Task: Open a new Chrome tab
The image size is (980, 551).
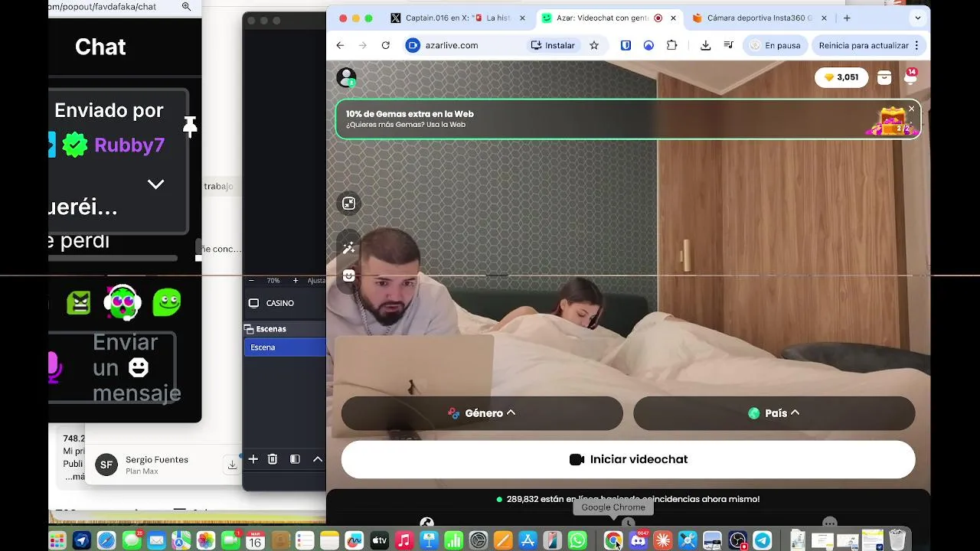Action: tap(847, 18)
